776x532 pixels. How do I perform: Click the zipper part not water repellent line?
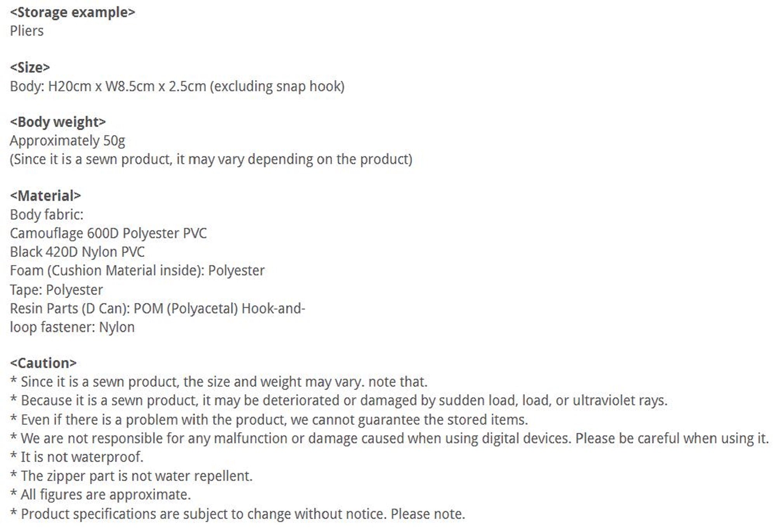[132, 476]
